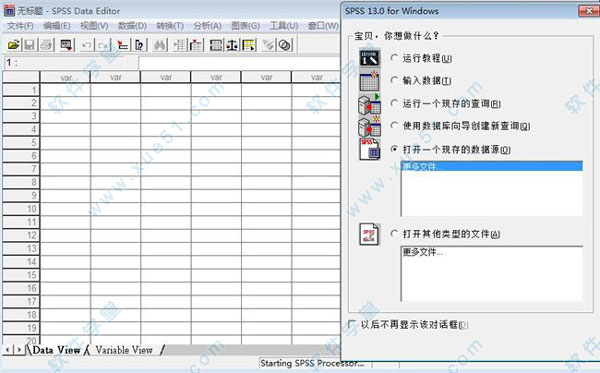The width and height of the screenshot is (600, 373).
Task: Open the 编辑(E) menu
Action: tap(57, 26)
